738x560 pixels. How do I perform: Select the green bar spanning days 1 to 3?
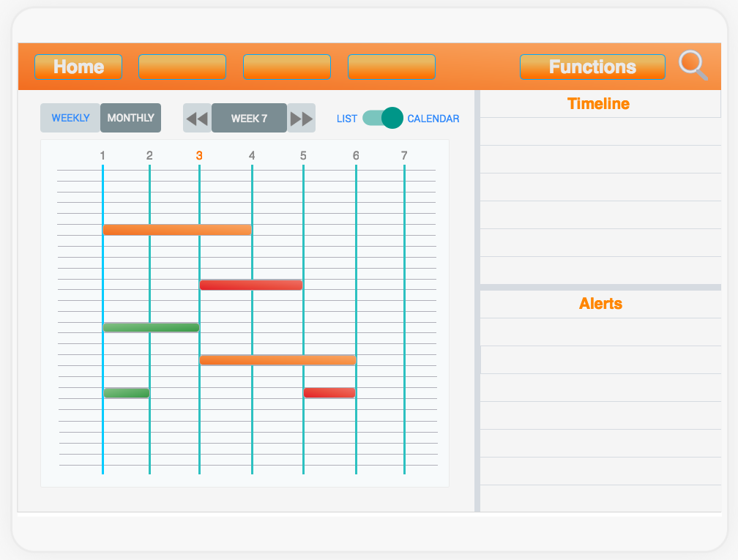151,327
